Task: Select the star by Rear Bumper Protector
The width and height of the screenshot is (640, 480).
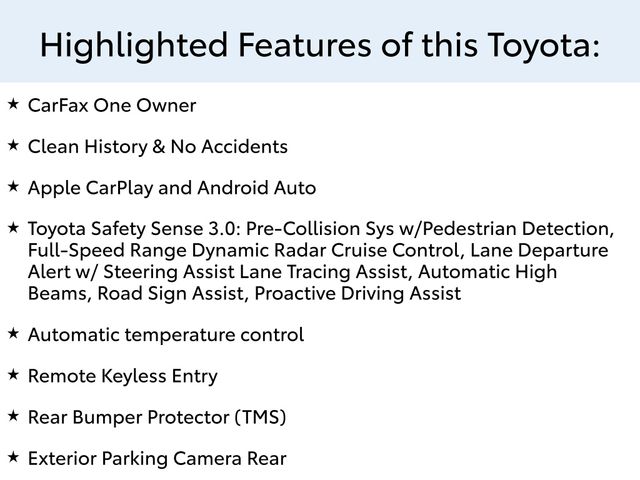Action: pyautogui.click(x=12, y=415)
